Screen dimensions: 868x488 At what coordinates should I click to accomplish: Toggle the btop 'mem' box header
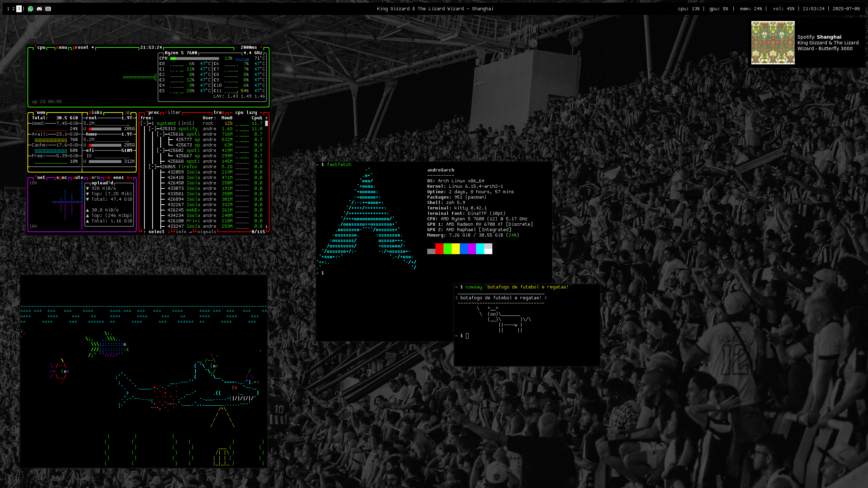(40, 113)
